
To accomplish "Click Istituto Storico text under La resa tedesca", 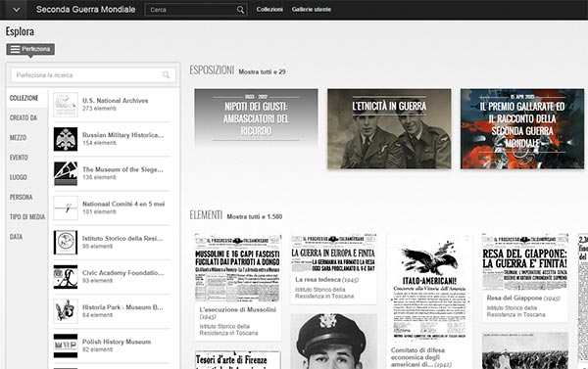I will click(324, 293).
